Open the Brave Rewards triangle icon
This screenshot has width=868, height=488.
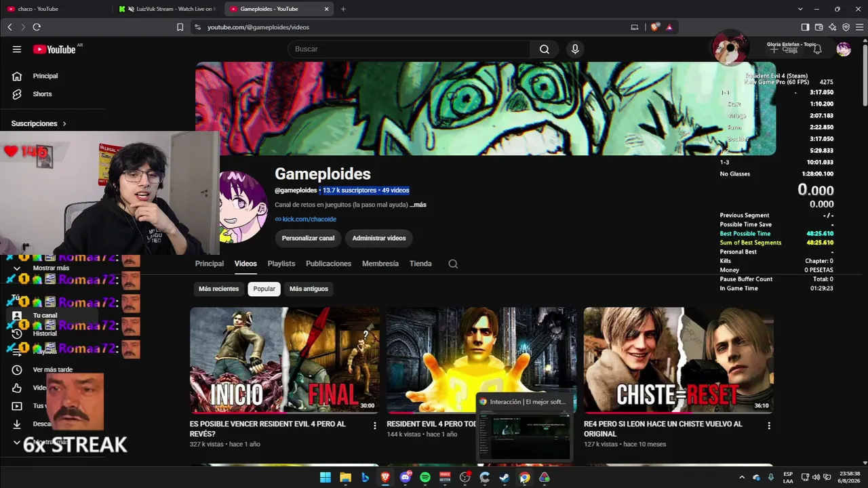point(669,27)
